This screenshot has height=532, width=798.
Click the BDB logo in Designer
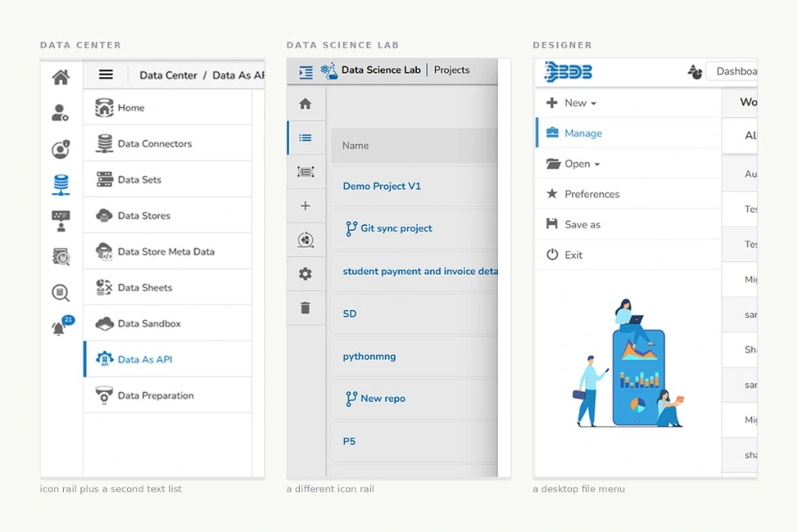tap(568, 72)
